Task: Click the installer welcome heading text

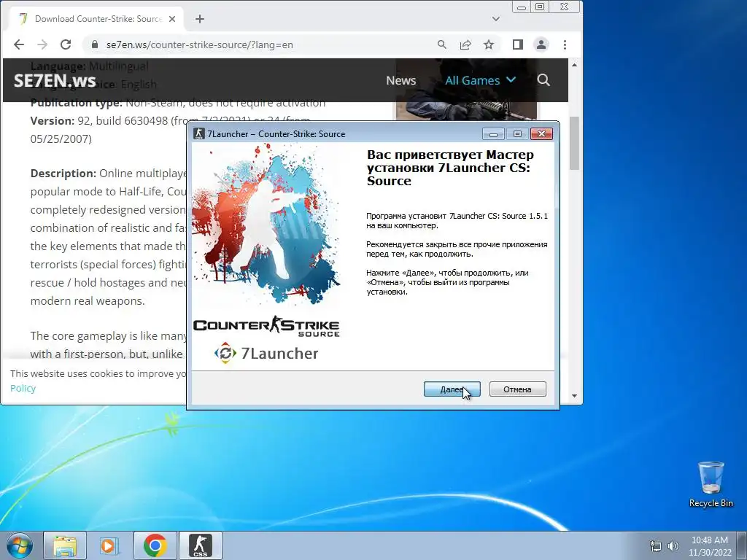Action: [450, 168]
